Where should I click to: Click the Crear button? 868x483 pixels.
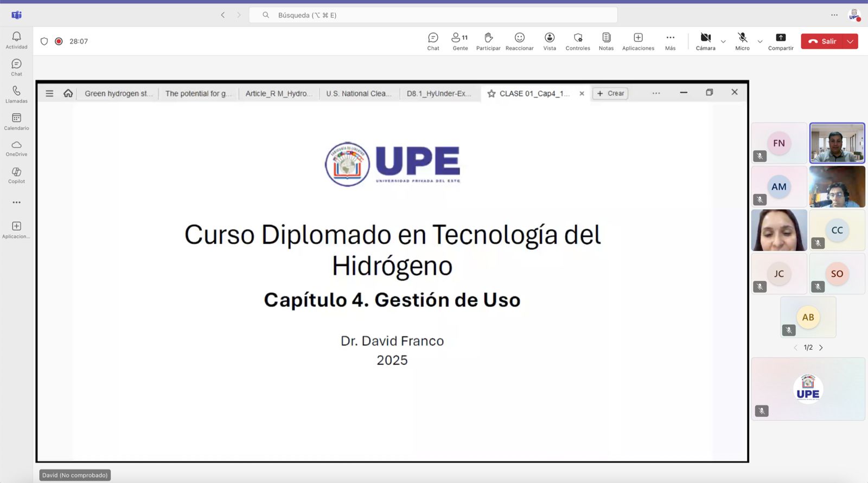[610, 93]
